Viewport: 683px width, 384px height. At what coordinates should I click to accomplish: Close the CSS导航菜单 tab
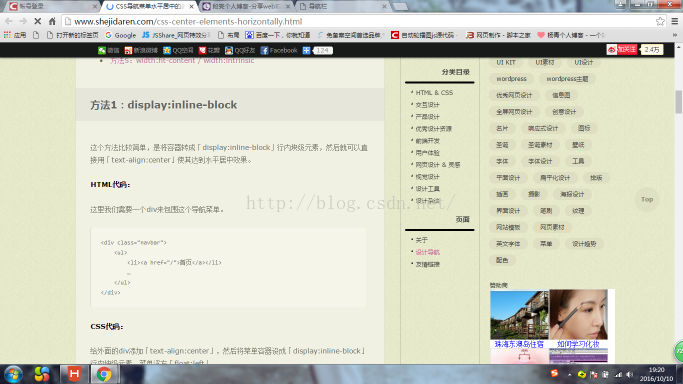point(191,7)
